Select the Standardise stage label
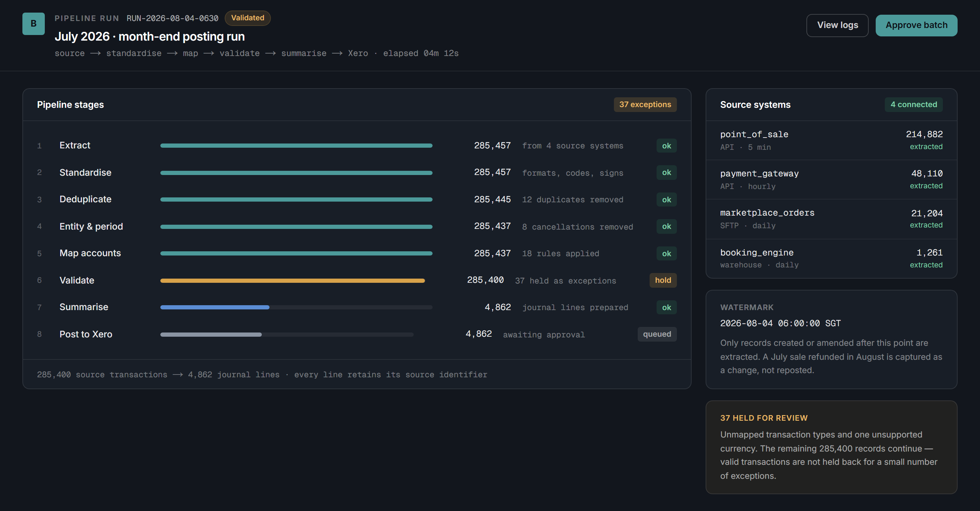The image size is (980, 511). [86, 172]
